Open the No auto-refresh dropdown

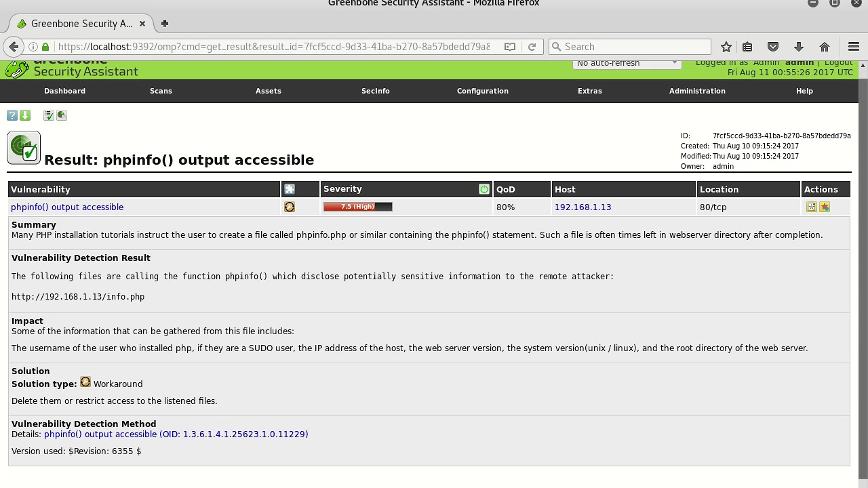tap(627, 63)
